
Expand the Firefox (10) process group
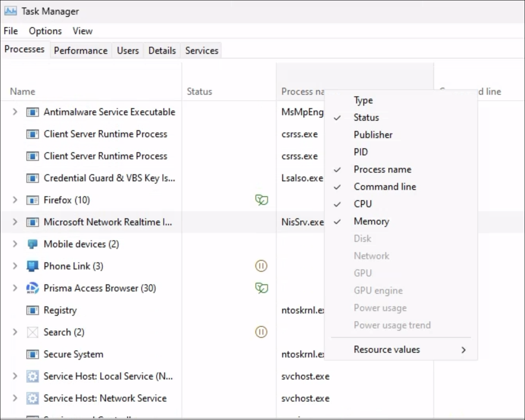(15, 200)
